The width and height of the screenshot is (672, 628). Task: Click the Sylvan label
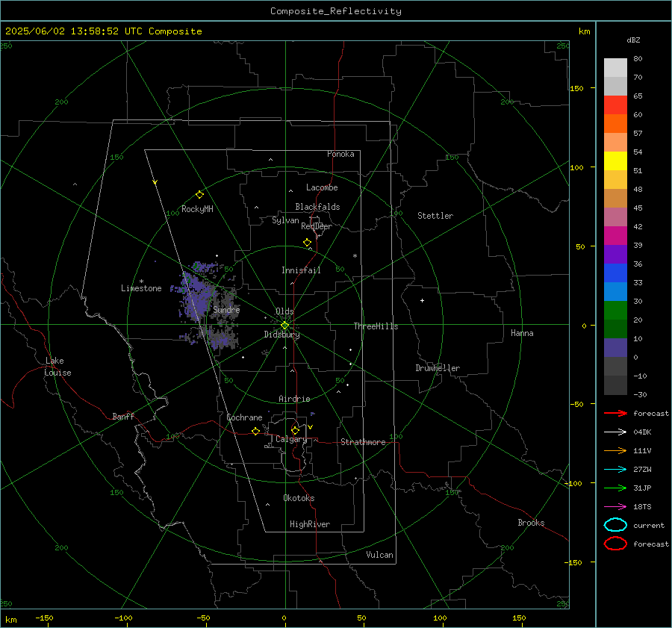pos(285,220)
